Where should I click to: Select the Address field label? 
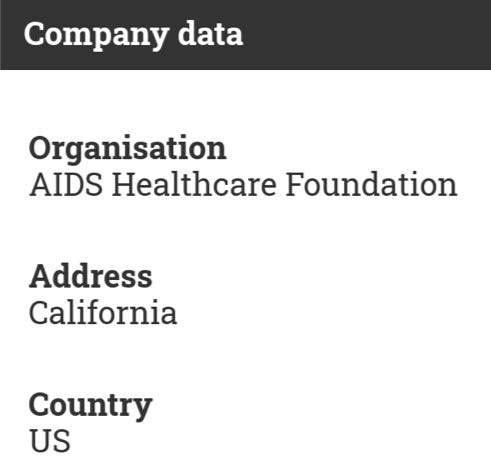pos(91,276)
